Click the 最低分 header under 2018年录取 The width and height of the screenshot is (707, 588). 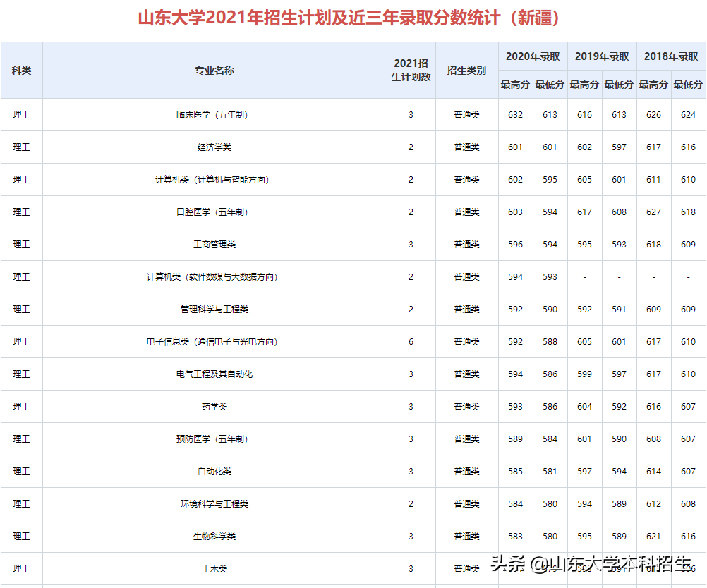point(688,84)
